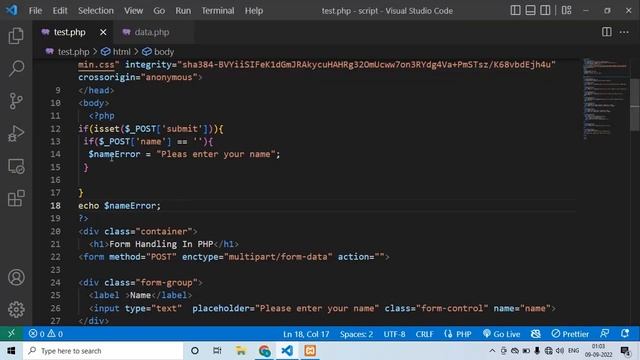This screenshot has width=640, height=360.
Task: Change end of line sequence CRLF
Action: (x=424, y=334)
